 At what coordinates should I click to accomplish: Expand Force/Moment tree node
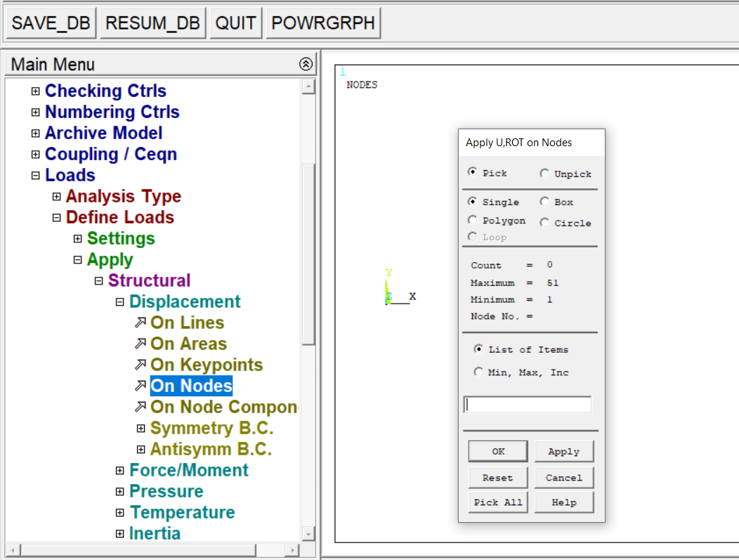(119, 471)
